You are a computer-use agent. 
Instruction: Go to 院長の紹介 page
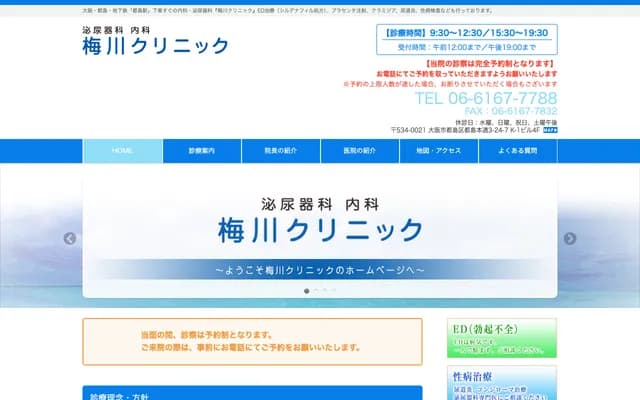[x=280, y=151]
